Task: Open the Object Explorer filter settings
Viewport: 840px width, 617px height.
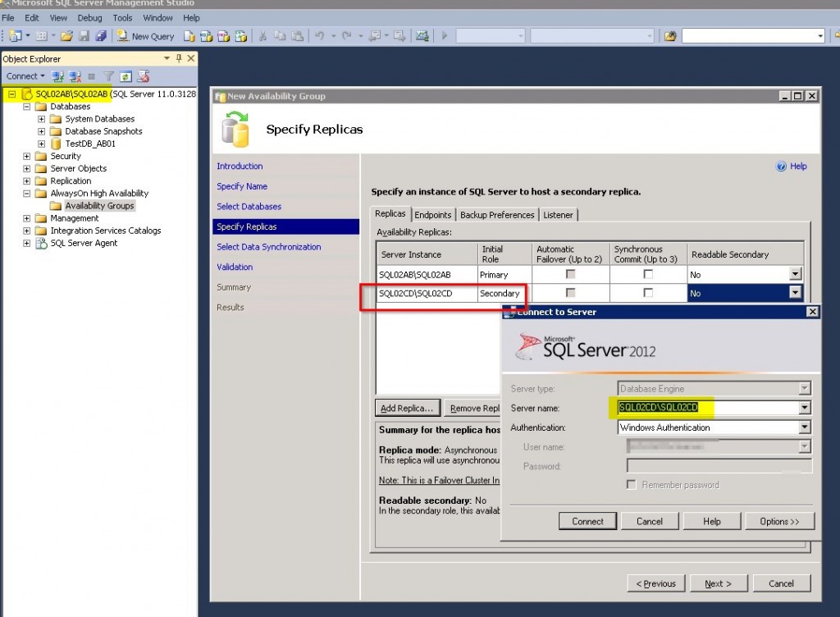Action: point(109,75)
